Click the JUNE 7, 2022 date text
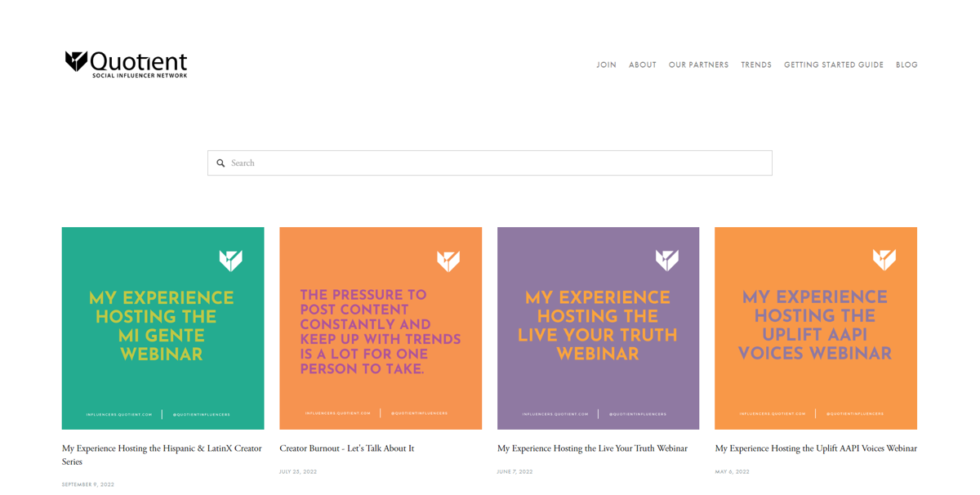The width and height of the screenshot is (980, 495). pyautogui.click(x=514, y=471)
